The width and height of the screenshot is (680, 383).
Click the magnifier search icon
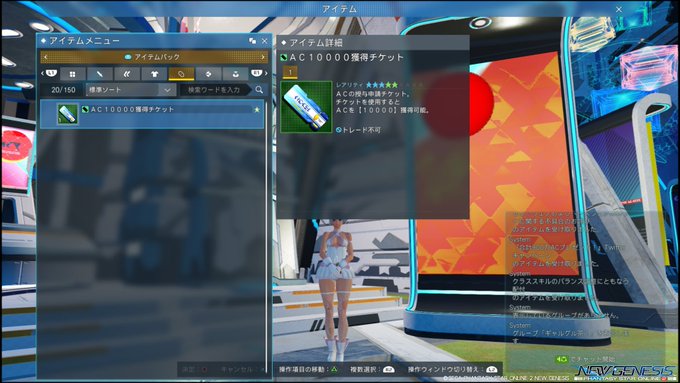[x=259, y=90]
